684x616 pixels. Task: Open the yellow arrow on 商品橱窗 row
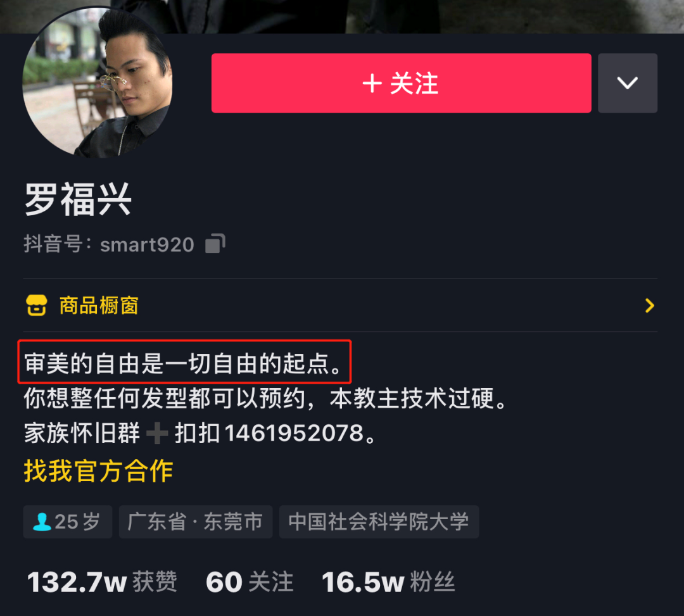pyautogui.click(x=650, y=306)
